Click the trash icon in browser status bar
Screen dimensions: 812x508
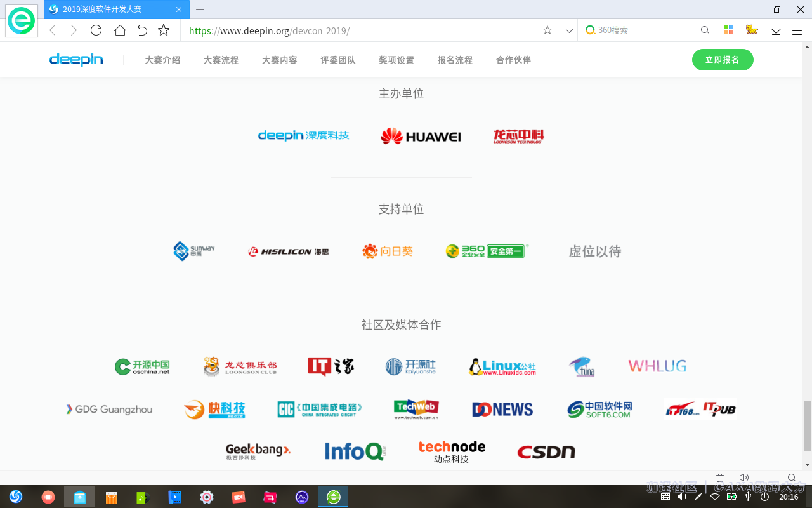[720, 478]
